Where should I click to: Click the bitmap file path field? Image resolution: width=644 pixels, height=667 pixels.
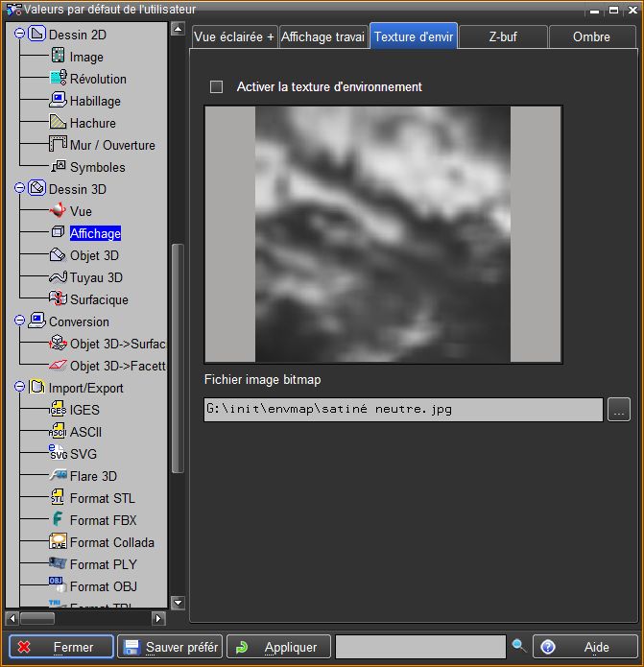(x=403, y=410)
